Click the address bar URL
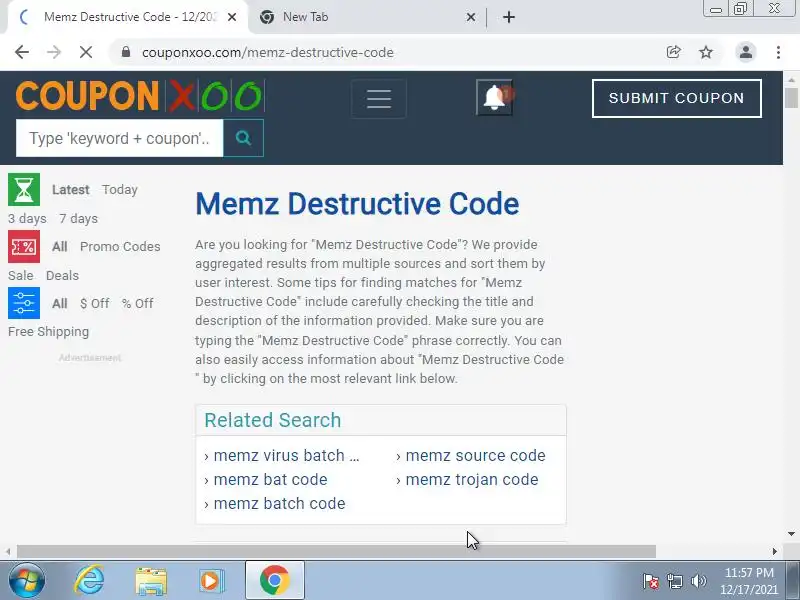Image resolution: width=800 pixels, height=600 pixels. (x=268, y=53)
